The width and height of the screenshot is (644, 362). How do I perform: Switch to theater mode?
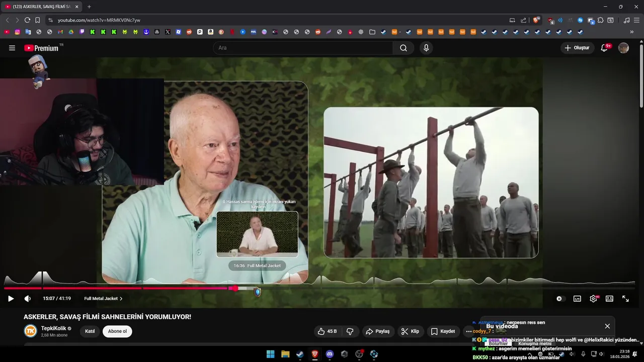click(609, 299)
